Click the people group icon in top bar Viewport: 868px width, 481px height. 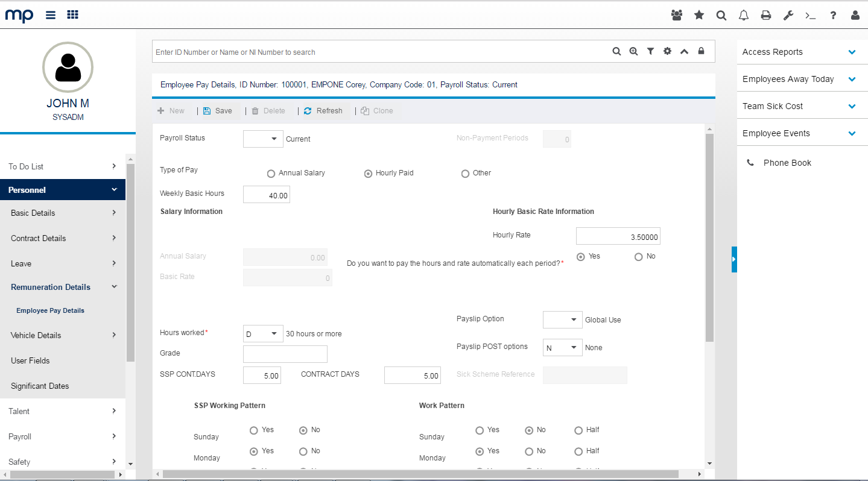[x=677, y=16]
